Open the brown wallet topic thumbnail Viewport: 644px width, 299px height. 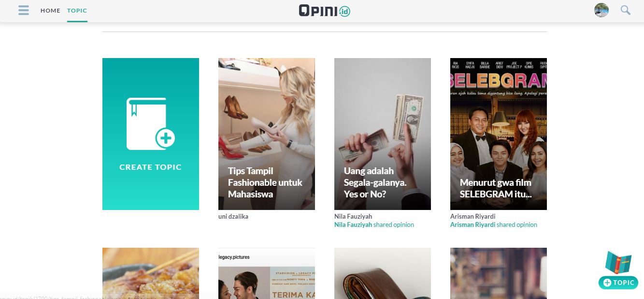point(383,273)
